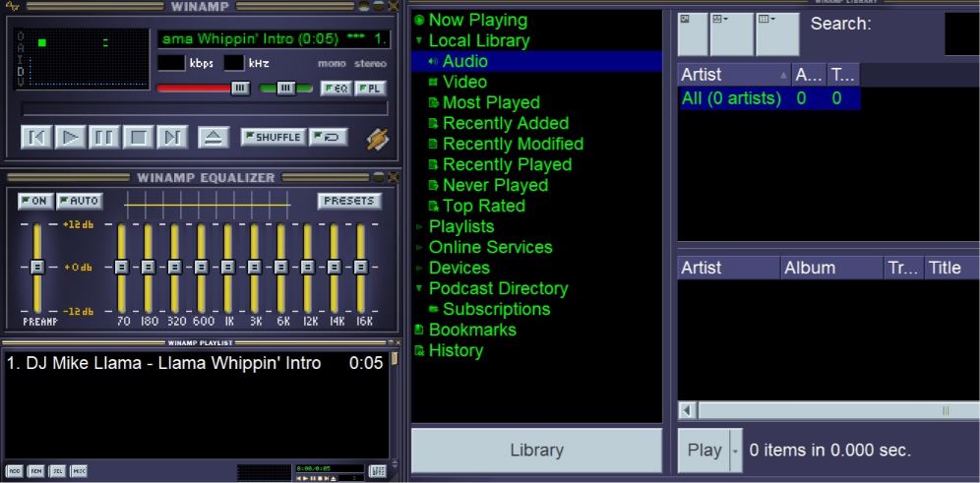This screenshot has height=483, width=980.
Task: Go to previous track in Winamp main window
Action: pyautogui.click(x=36, y=137)
